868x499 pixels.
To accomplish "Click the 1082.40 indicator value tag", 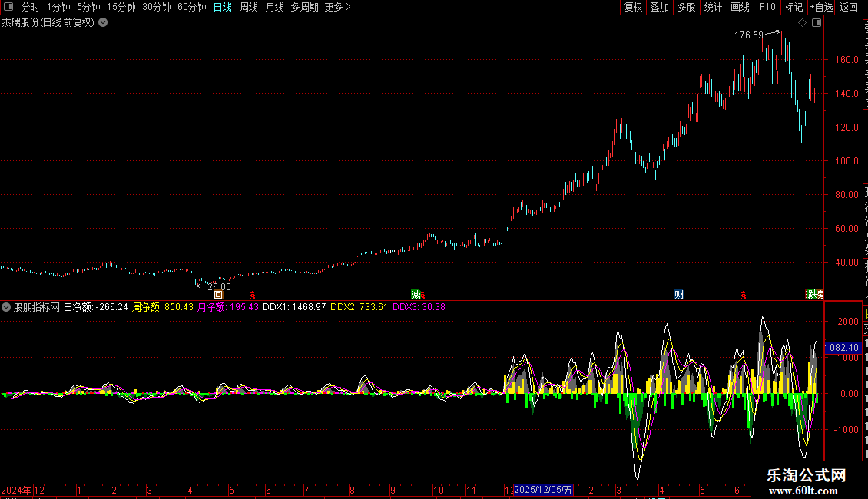I will pos(841,348).
